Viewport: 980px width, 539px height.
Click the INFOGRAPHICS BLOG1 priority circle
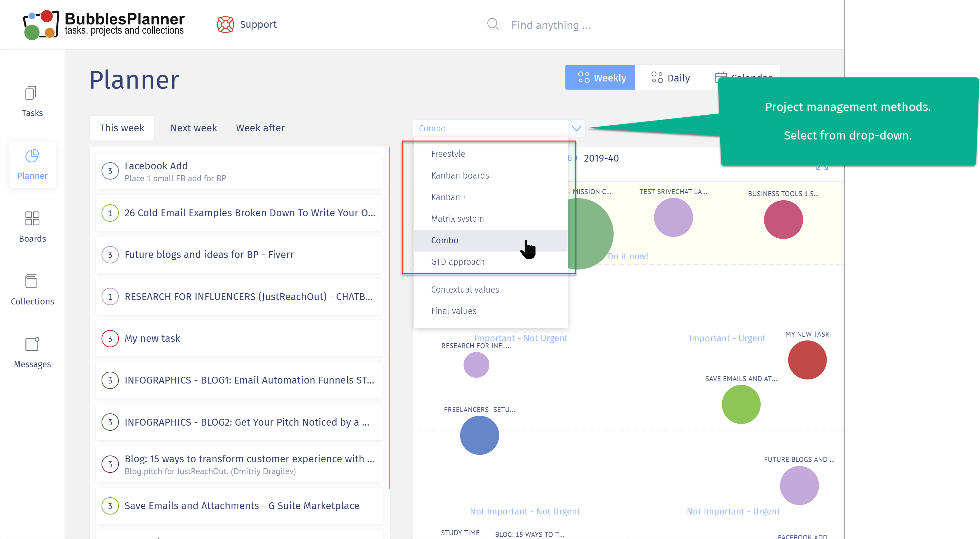tap(110, 380)
